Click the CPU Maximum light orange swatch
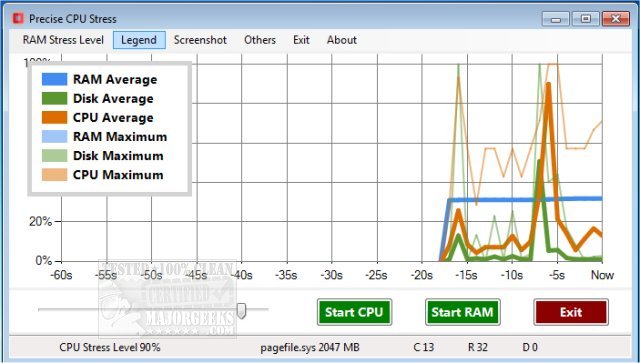 click(x=54, y=175)
